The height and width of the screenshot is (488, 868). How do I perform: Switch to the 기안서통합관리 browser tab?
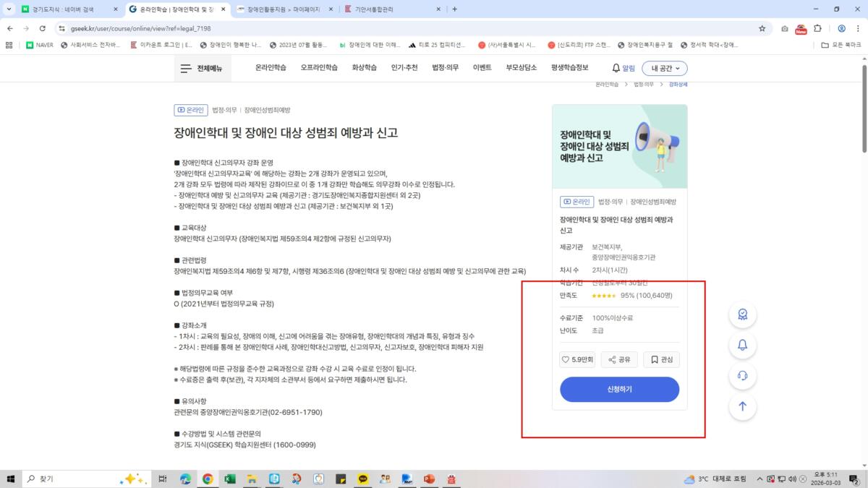[391, 9]
